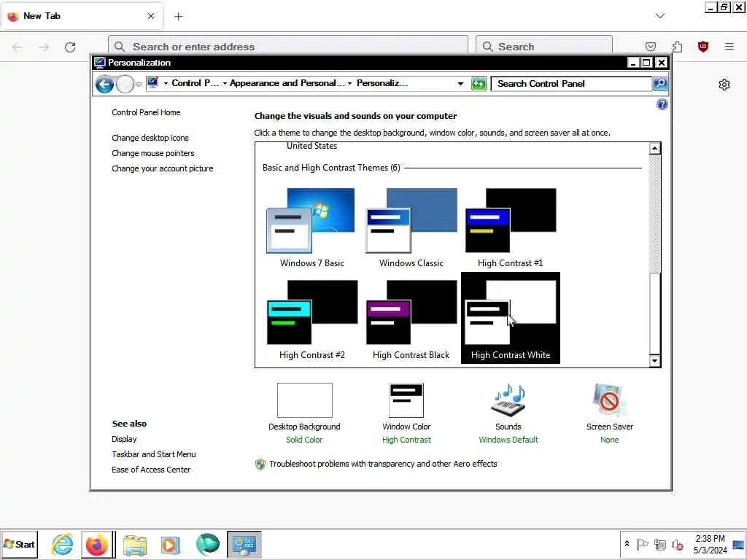This screenshot has height=560, width=747.
Task: Open the address bar history dropdown
Action: 460,83
